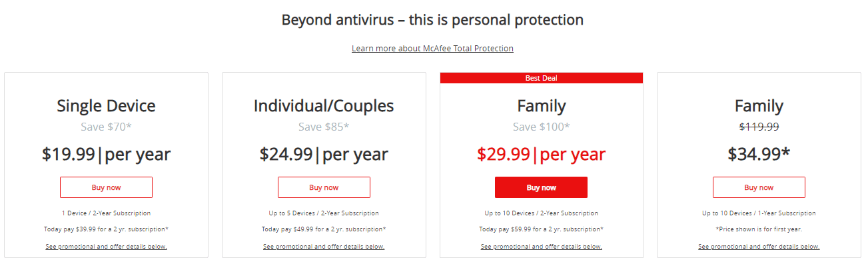Image resolution: width=868 pixels, height=268 pixels.
Task: Click the $19.99 per year price
Action: [x=106, y=155]
